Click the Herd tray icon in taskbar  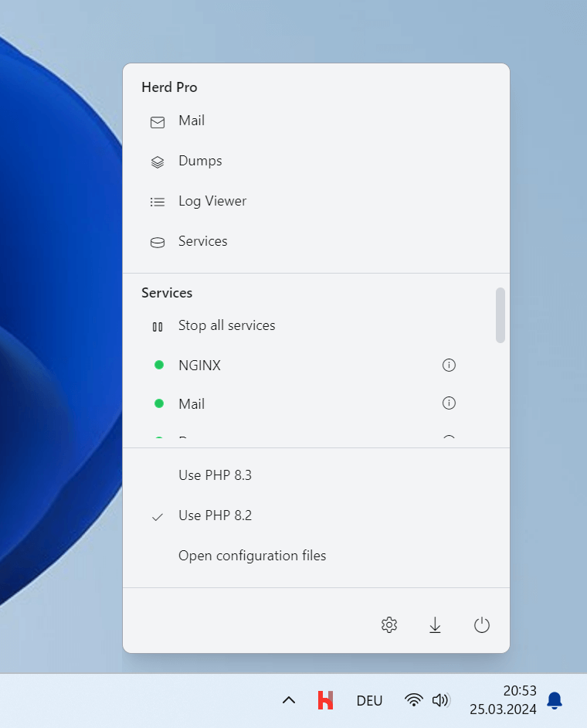point(326,700)
